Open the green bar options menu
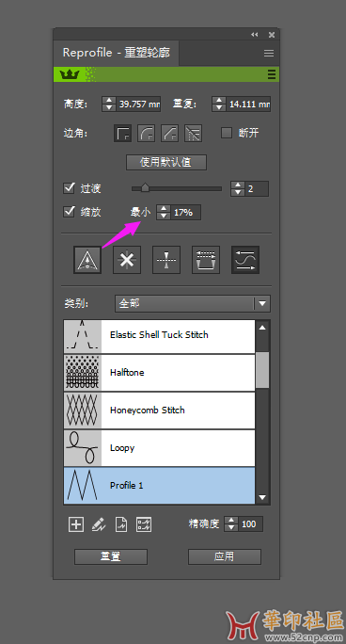 tap(272, 74)
